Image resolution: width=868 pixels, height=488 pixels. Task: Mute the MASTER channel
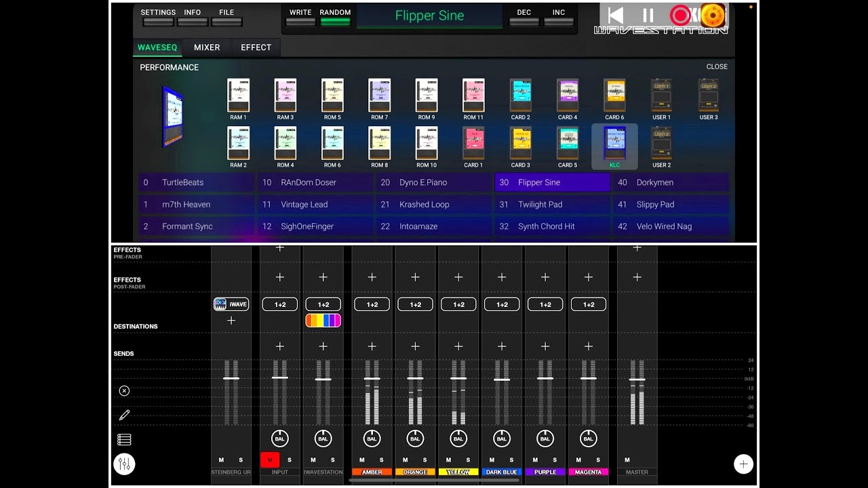pyautogui.click(x=627, y=460)
